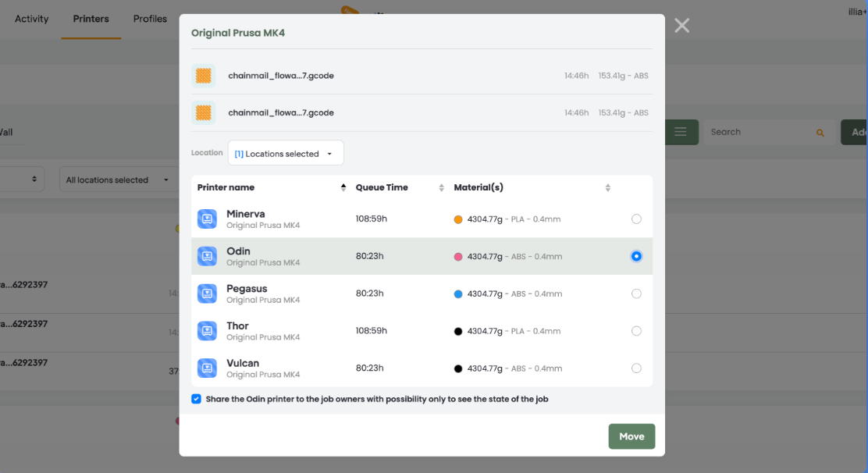The image size is (868, 473).
Task: Click the Vulcan printer icon
Action: [207, 368]
